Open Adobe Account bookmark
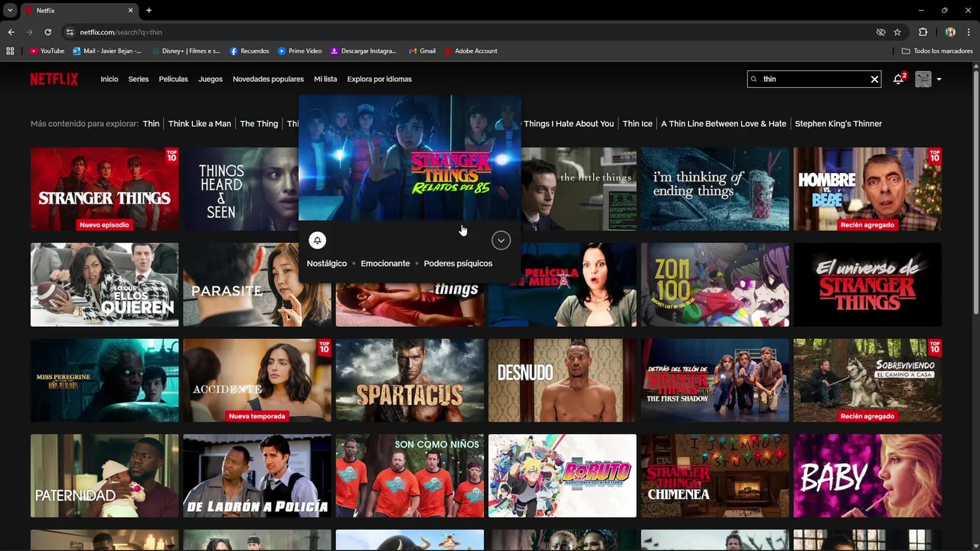980x551 pixels. pos(470,51)
